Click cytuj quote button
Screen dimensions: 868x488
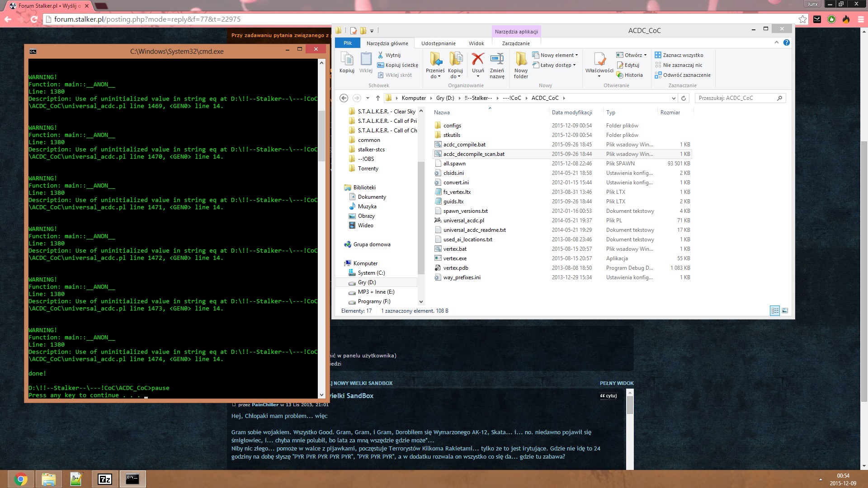click(x=609, y=396)
